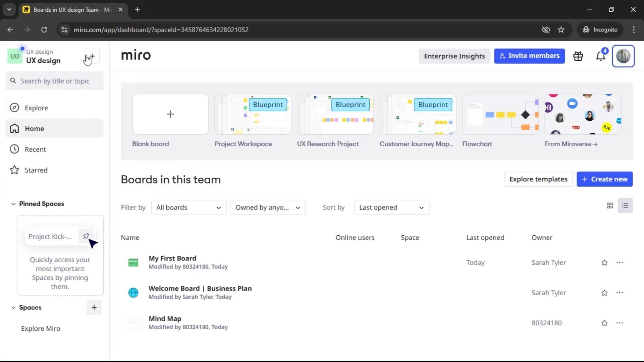The width and height of the screenshot is (644, 362).
Task: Click the Explore templates button
Action: pyautogui.click(x=538, y=179)
